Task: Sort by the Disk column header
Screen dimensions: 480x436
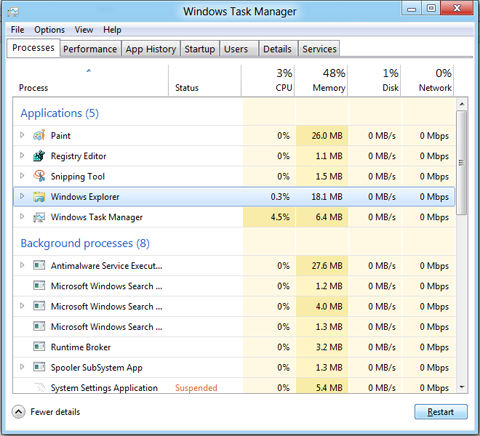Action: (x=374, y=81)
